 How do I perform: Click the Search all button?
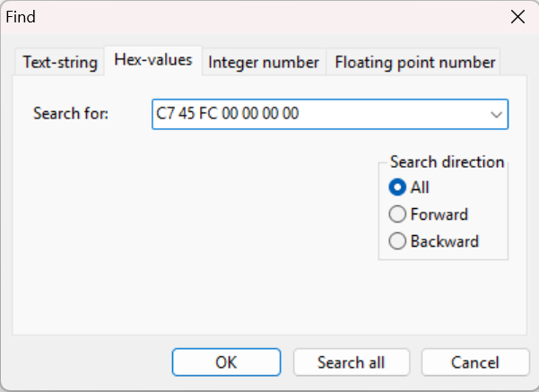click(x=351, y=362)
